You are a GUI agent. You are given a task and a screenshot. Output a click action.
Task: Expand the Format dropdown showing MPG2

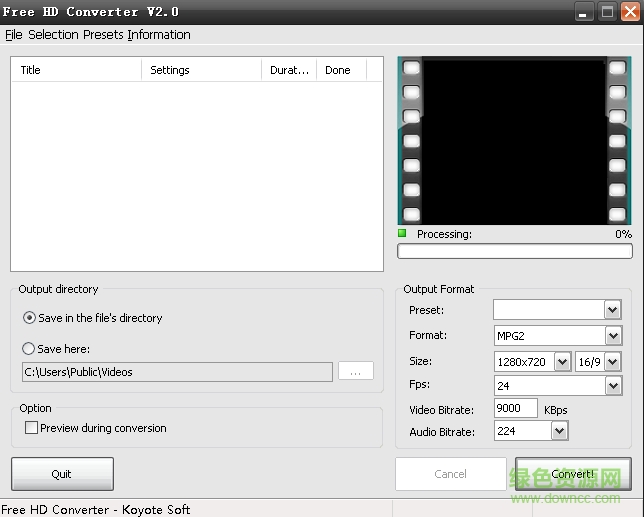coord(613,336)
